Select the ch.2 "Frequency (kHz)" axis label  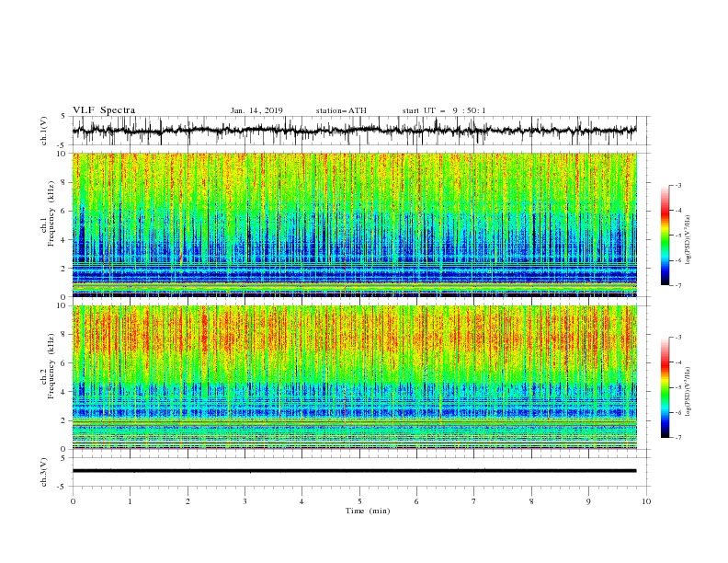[51, 366]
